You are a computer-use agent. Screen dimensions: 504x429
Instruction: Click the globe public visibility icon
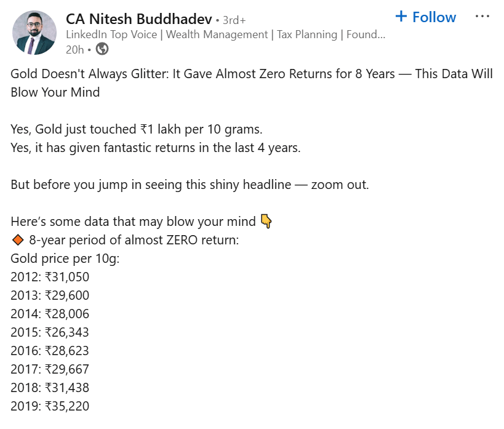click(102, 49)
